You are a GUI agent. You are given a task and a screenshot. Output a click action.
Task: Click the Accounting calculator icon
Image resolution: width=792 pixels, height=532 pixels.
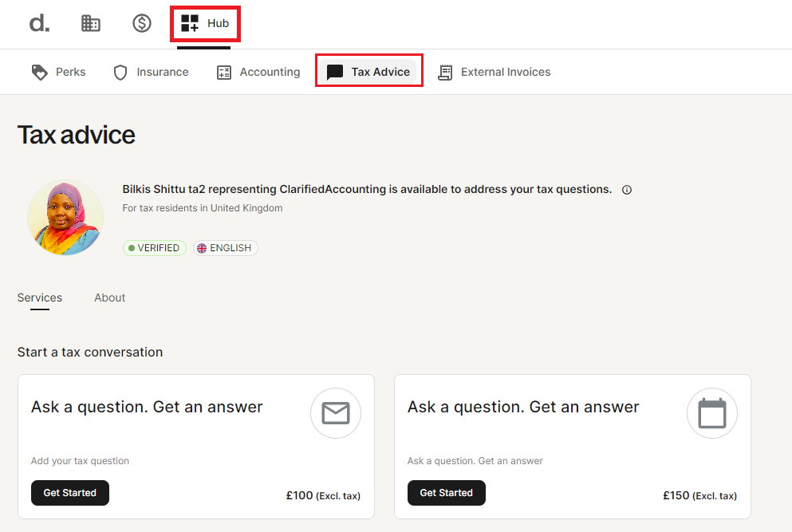point(224,73)
